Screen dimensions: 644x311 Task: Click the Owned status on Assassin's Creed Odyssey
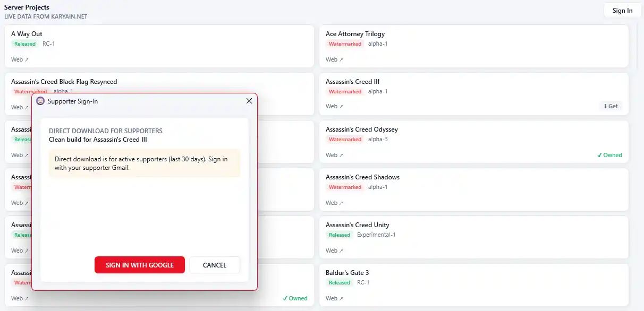coord(609,155)
